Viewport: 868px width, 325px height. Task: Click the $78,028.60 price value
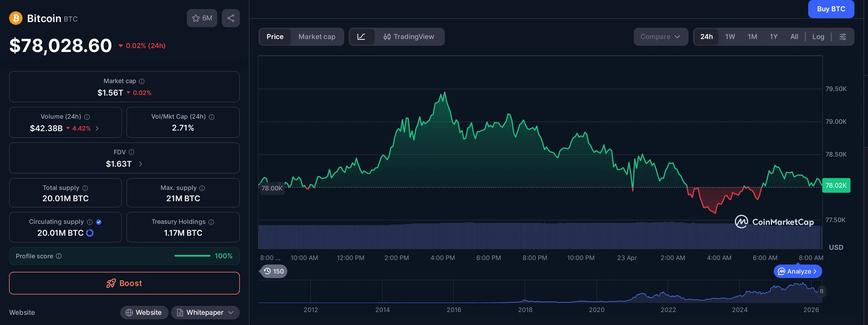(61, 45)
